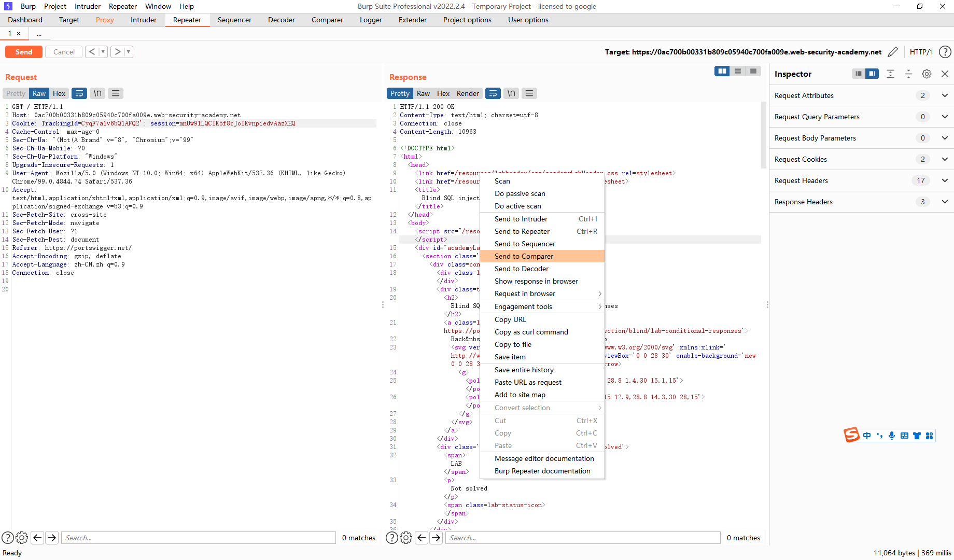
Task: Select Request Hex view
Action: click(59, 93)
